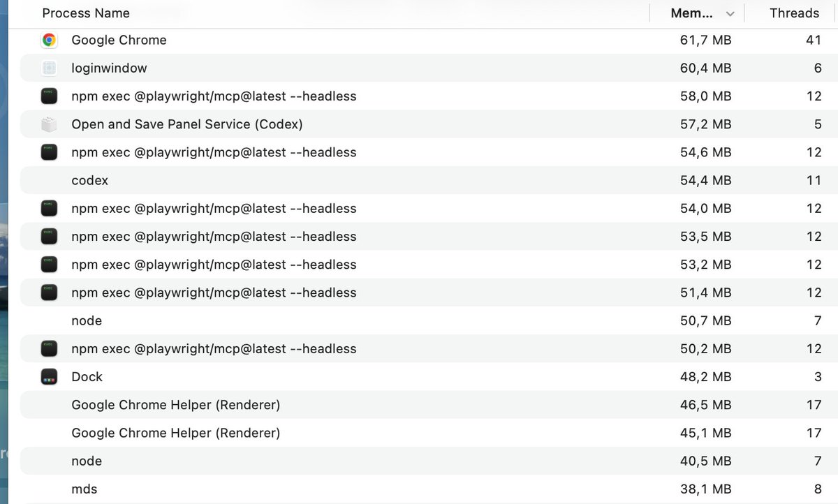
Task: Click the exec icon in the 53,5 MB row
Action: (49, 237)
